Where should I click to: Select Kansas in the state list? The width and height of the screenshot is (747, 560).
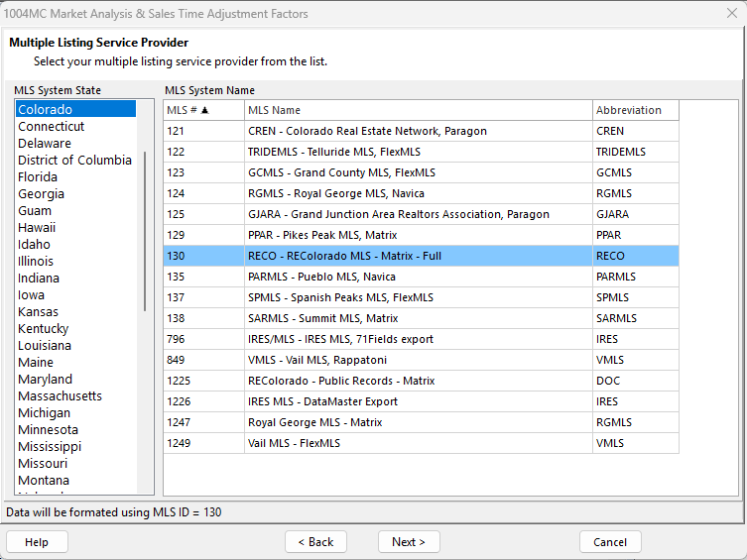[75, 311]
